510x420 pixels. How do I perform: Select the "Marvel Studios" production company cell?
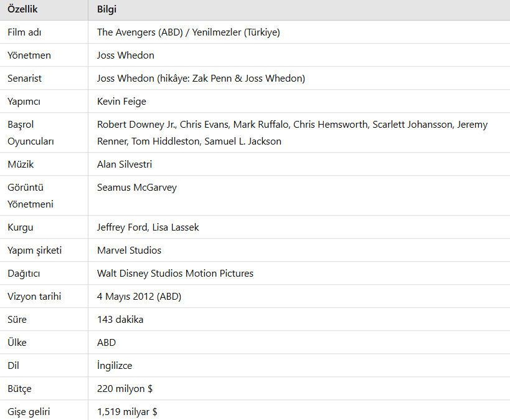(129, 251)
